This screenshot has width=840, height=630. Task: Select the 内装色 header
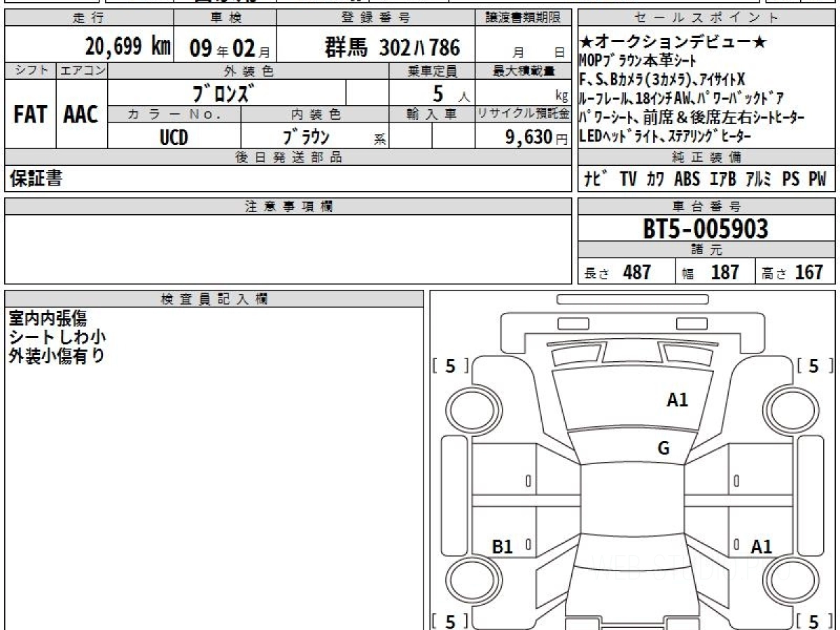[x=315, y=114]
